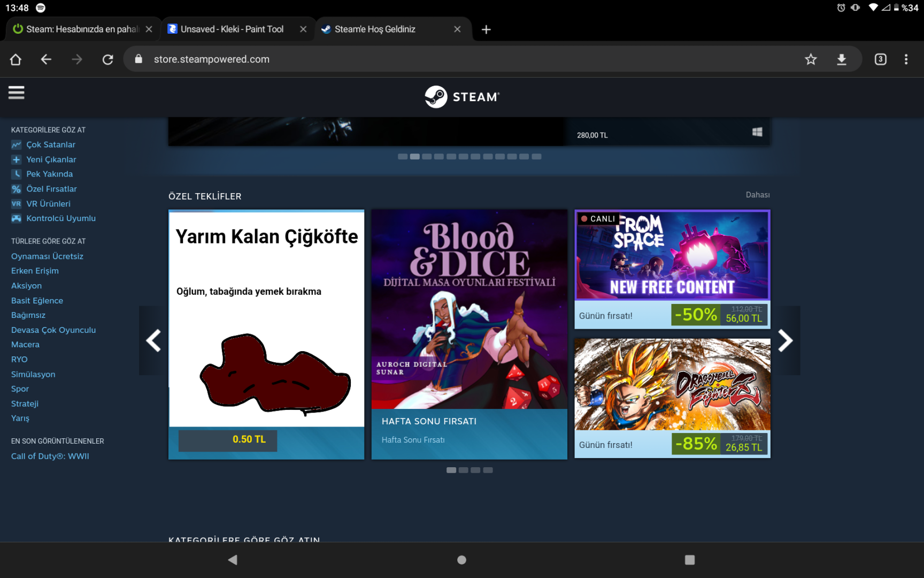Click the Kontrolcü Uyumlu gamepad icon

click(17, 218)
